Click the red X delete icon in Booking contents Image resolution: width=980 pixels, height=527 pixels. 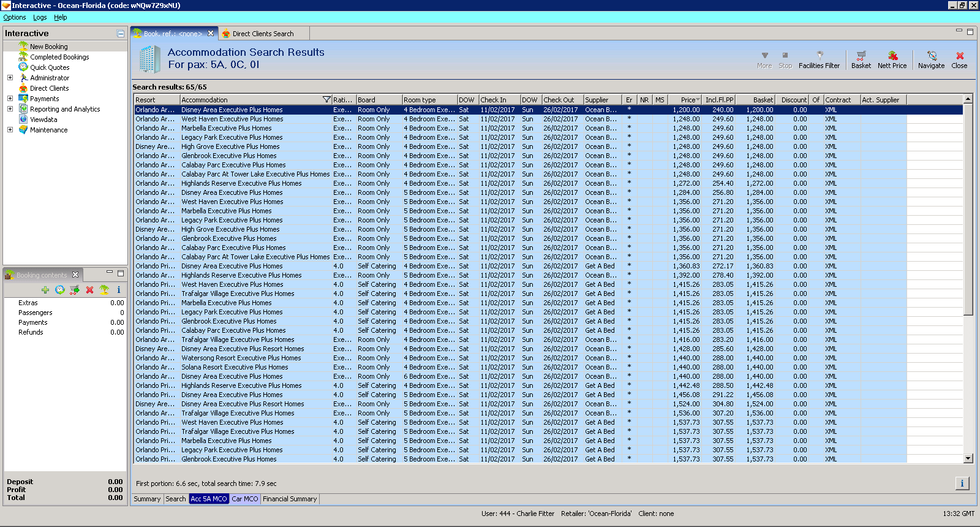(89, 290)
